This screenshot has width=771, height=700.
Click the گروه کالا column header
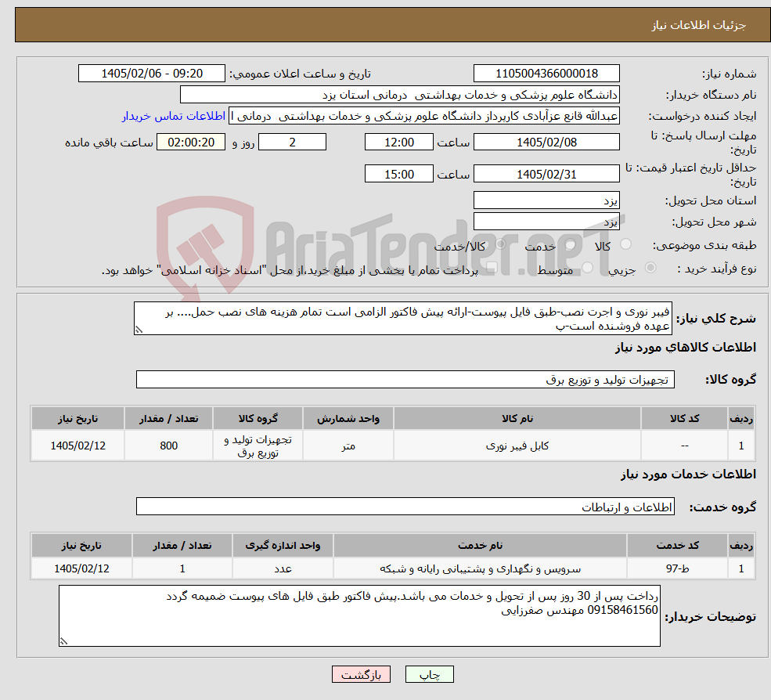(258, 418)
